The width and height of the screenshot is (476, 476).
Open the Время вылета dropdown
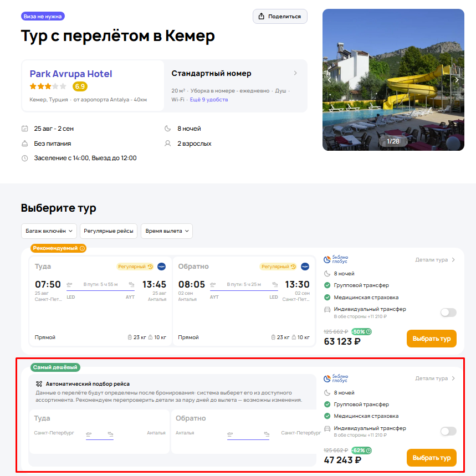tap(167, 231)
